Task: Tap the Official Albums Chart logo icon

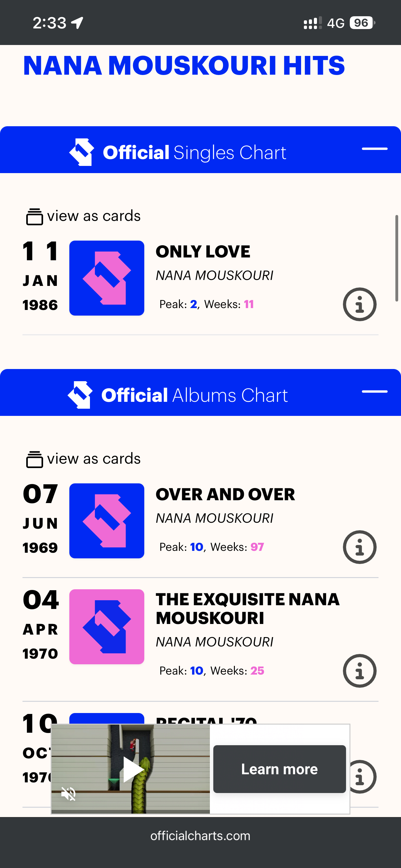Action: point(80,395)
